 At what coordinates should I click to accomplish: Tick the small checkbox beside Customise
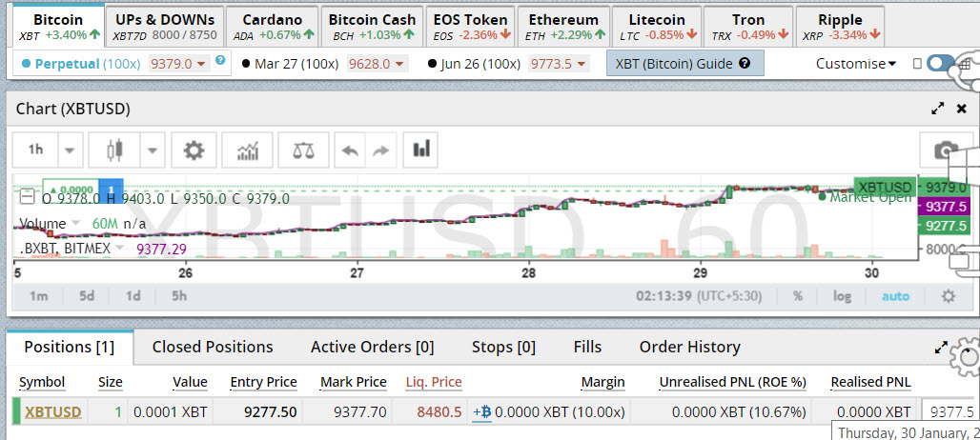(917, 64)
